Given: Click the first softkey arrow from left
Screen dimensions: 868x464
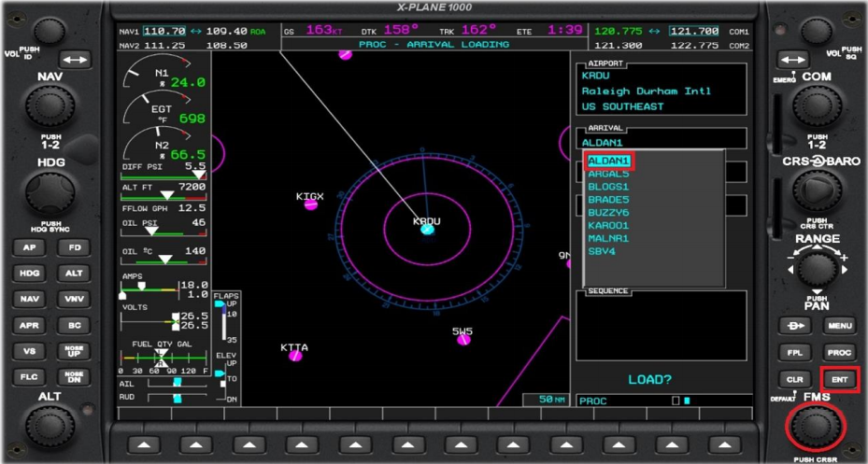Looking at the screenshot, I should (x=144, y=444).
